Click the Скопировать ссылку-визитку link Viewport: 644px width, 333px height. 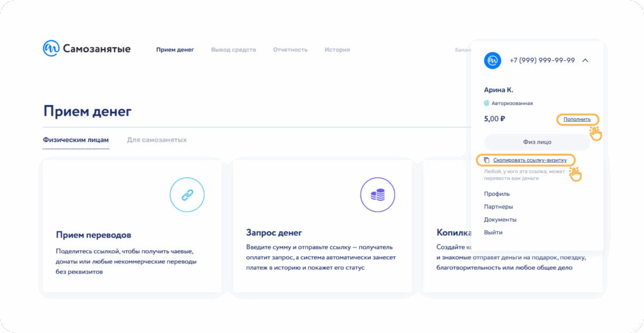tap(530, 160)
